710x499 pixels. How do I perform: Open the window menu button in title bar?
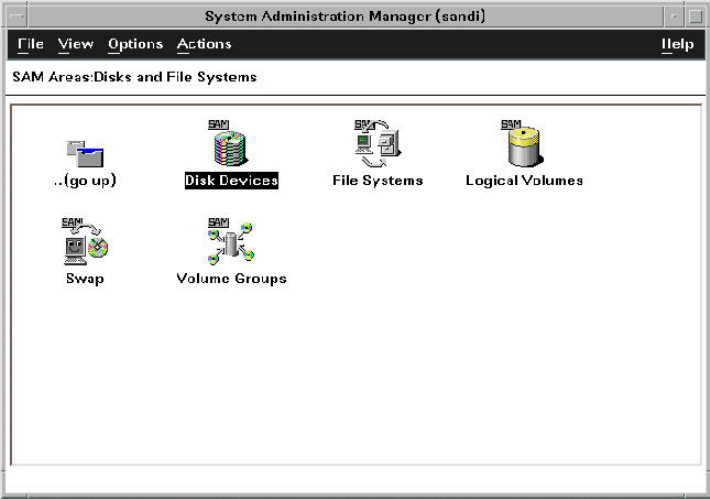17,16
